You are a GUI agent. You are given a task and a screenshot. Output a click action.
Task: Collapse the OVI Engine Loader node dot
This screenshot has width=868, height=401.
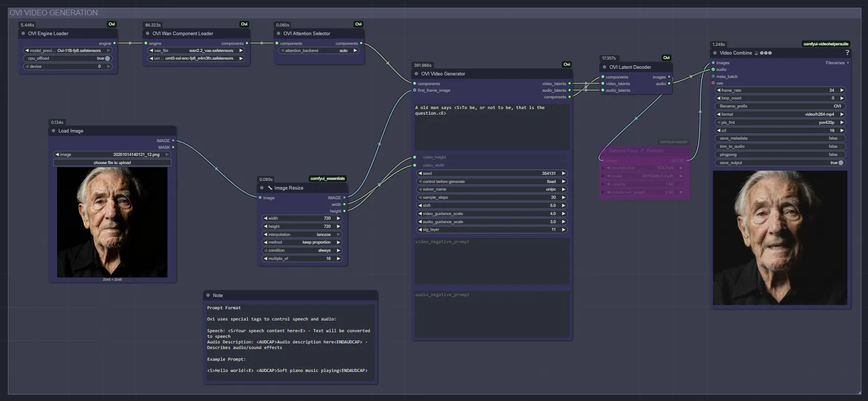click(x=23, y=34)
